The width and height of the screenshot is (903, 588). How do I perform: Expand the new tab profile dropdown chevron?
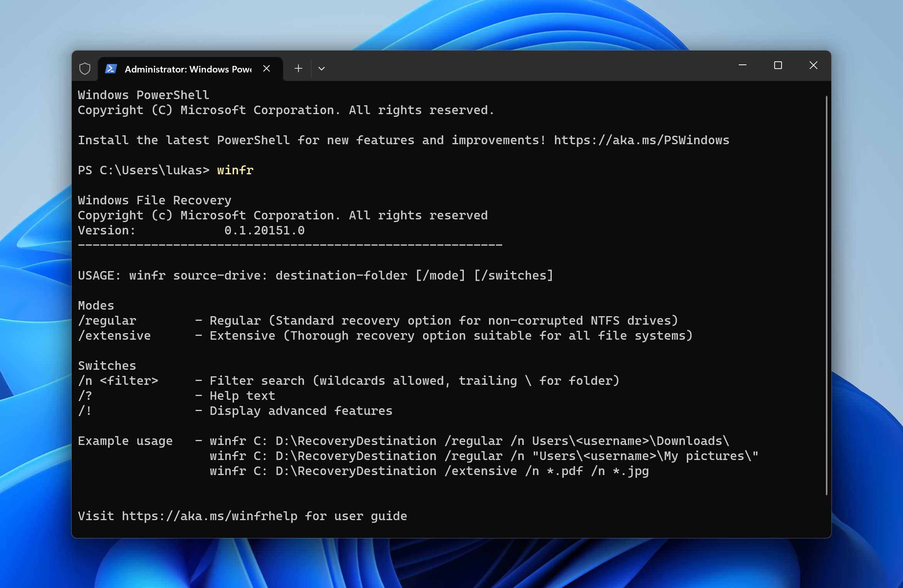[321, 69]
